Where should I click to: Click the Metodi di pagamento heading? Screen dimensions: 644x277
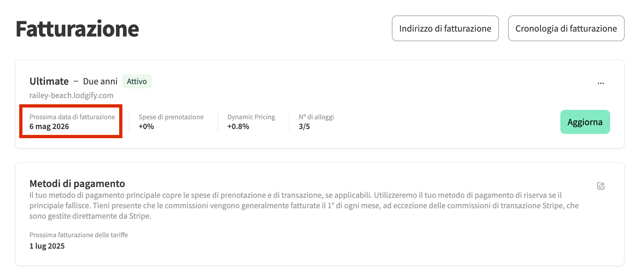click(77, 184)
